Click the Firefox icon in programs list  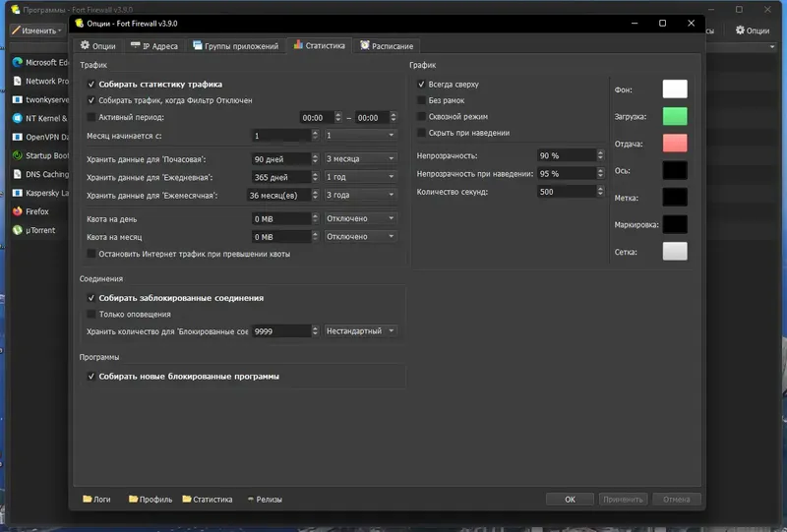[x=18, y=211]
